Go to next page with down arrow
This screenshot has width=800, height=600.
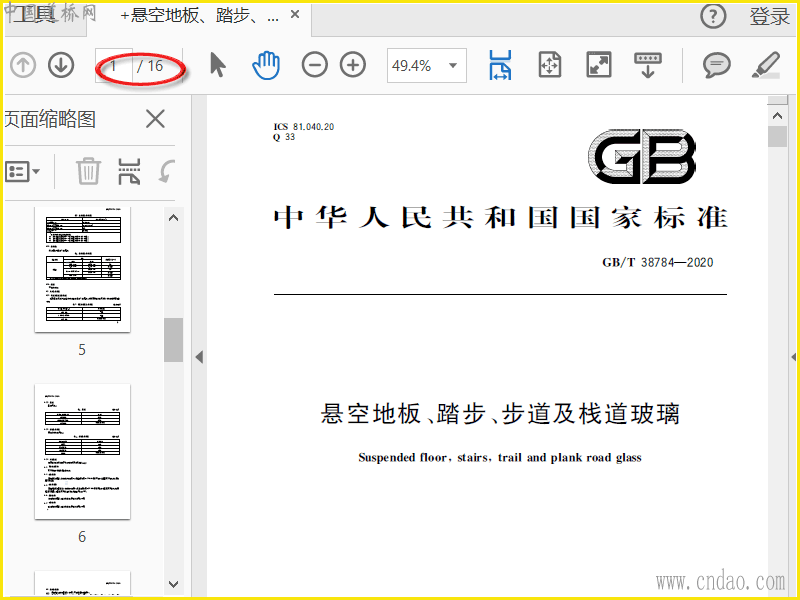(61, 65)
